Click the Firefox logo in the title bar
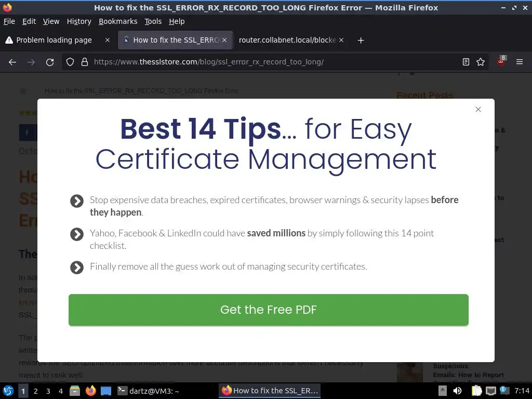The width and height of the screenshot is (532, 399). coord(7,7)
